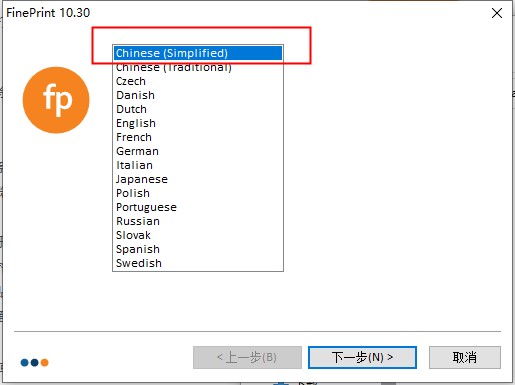Choose Danish from the language list
This screenshot has width=515, height=385.
coord(198,95)
